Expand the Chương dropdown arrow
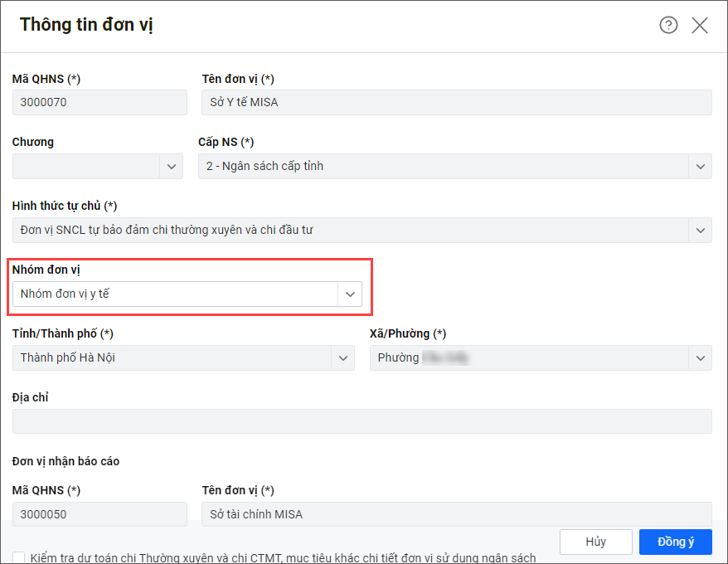 coord(172,166)
